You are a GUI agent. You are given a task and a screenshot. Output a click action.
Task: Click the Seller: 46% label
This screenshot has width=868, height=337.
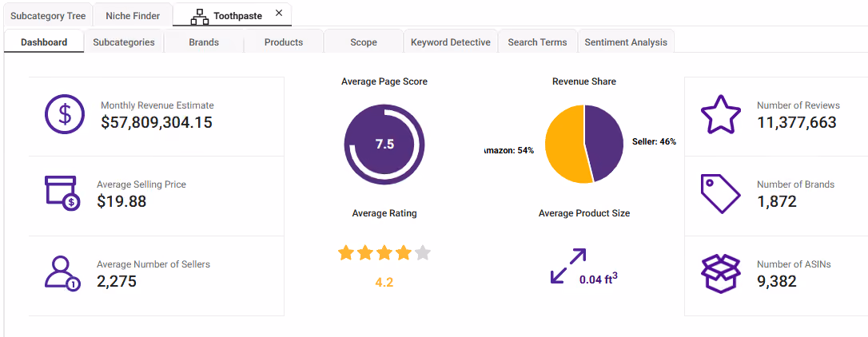655,141
